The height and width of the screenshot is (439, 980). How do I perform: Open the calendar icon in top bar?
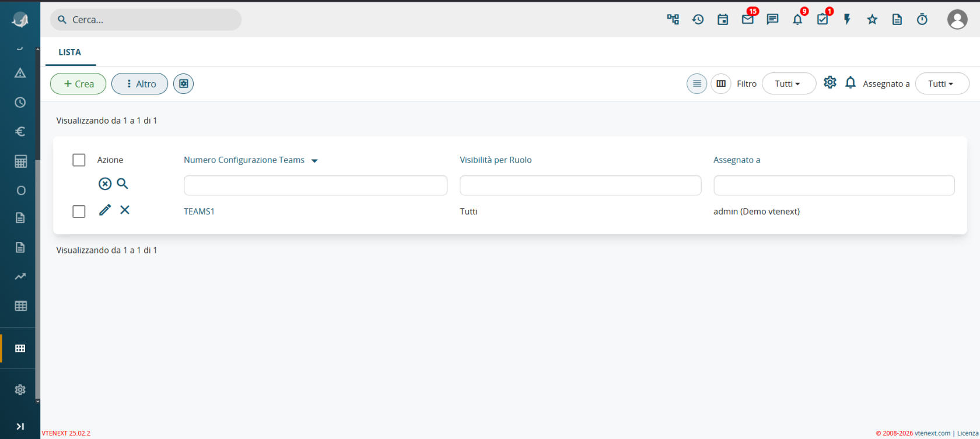(x=723, y=19)
